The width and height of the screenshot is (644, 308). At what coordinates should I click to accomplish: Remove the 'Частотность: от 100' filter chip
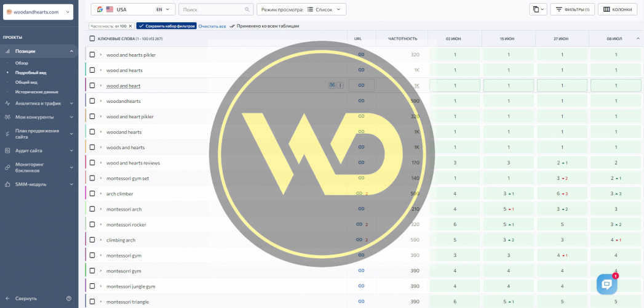click(131, 26)
